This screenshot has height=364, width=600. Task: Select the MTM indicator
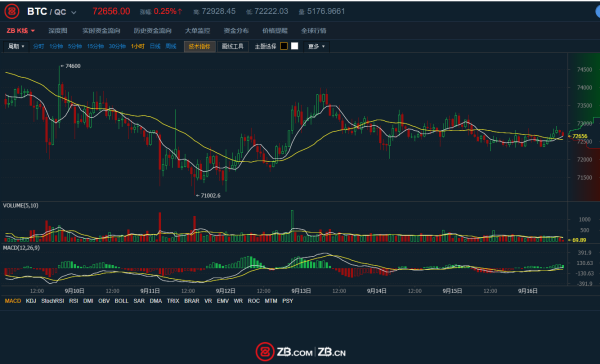271,301
